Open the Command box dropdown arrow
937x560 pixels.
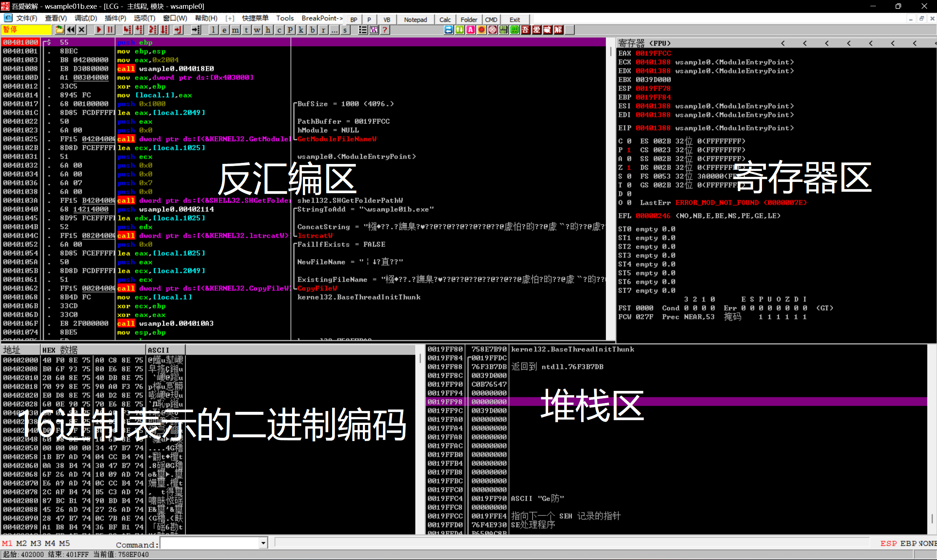pyautogui.click(x=263, y=544)
